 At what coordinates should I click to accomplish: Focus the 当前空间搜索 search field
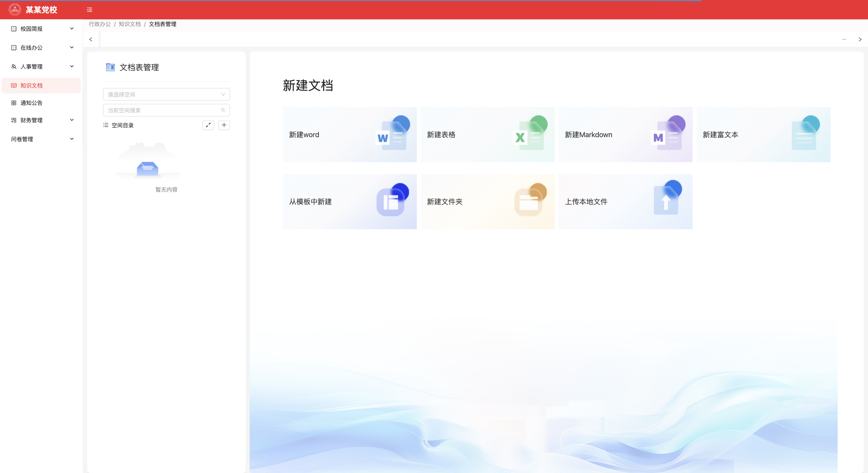coord(166,110)
